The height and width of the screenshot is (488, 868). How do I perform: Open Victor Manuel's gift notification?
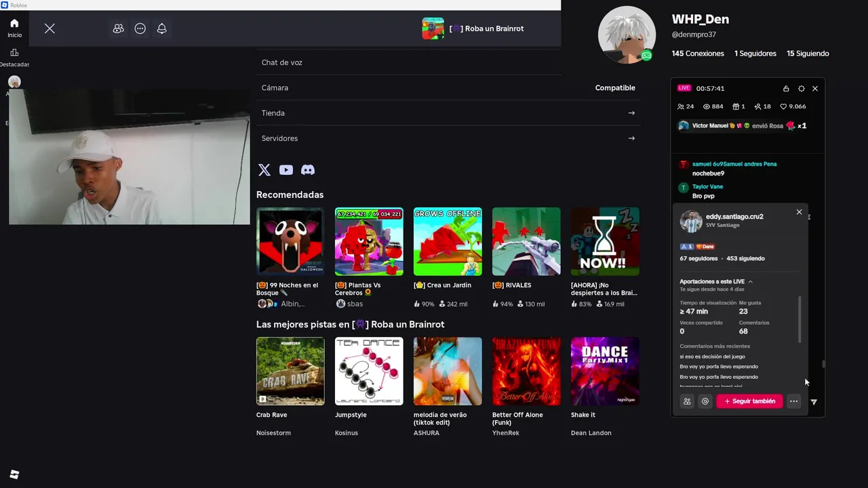[x=743, y=126]
